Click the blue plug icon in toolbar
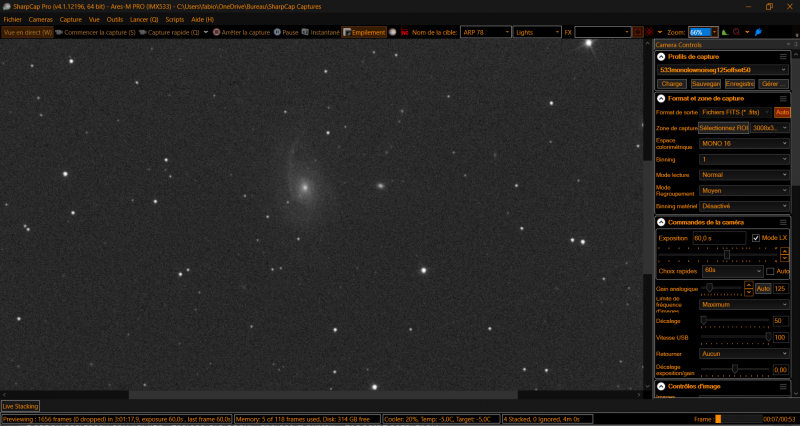This screenshot has height=426, width=800. coord(757,32)
